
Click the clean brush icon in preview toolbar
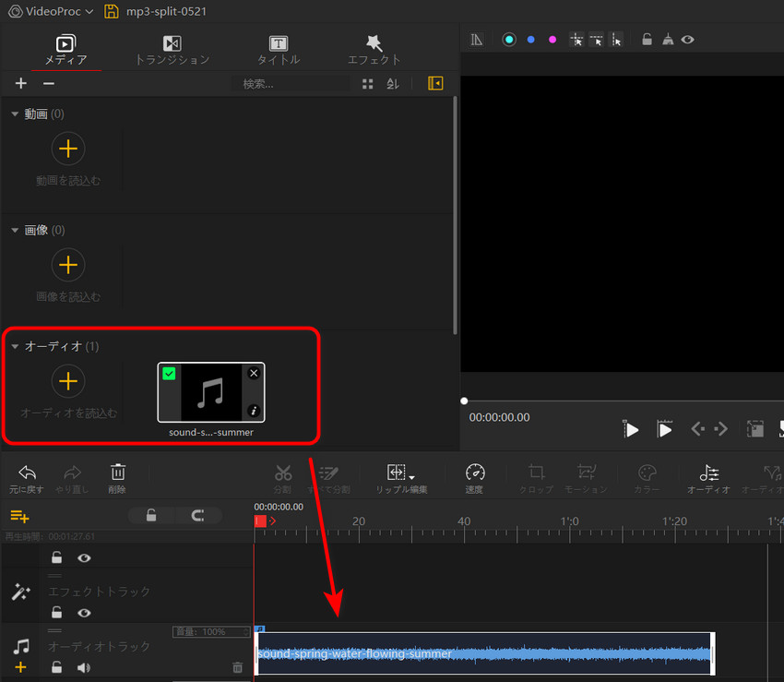(x=668, y=40)
